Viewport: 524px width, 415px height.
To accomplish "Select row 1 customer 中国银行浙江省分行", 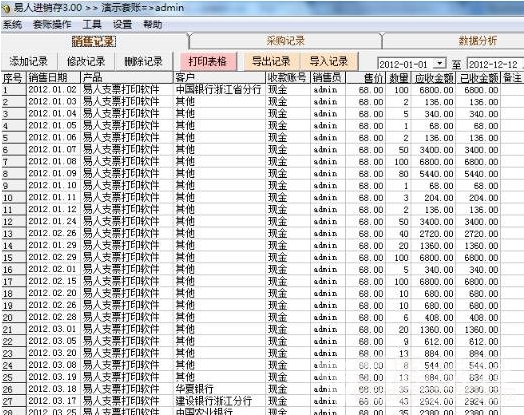I will tap(218, 90).
